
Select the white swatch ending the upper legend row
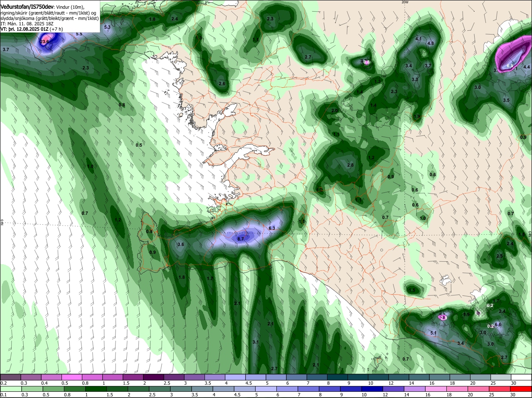tap(521, 377)
